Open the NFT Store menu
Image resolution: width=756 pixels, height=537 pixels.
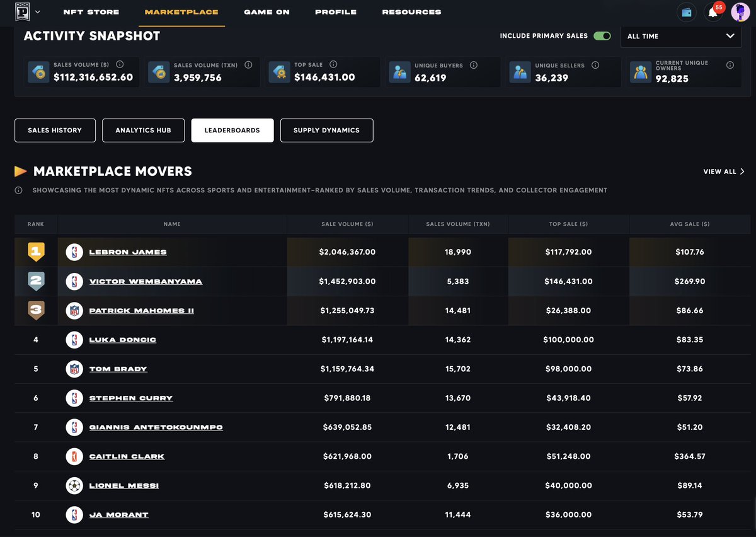click(x=91, y=12)
